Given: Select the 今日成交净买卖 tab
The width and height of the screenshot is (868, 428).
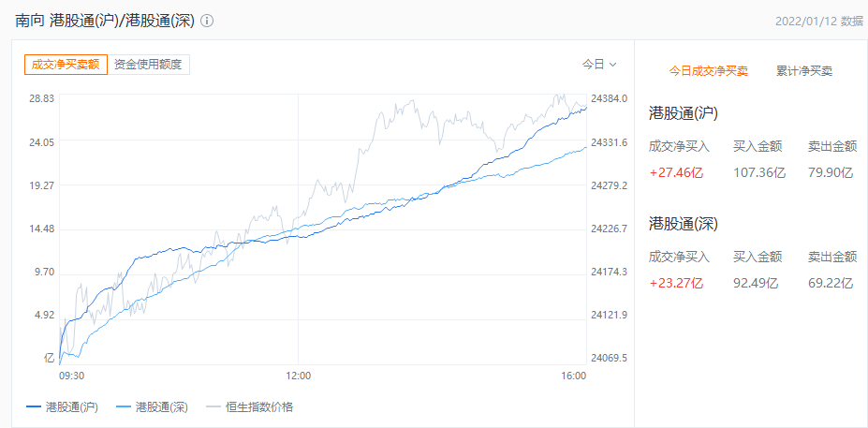Looking at the screenshot, I should click(708, 71).
